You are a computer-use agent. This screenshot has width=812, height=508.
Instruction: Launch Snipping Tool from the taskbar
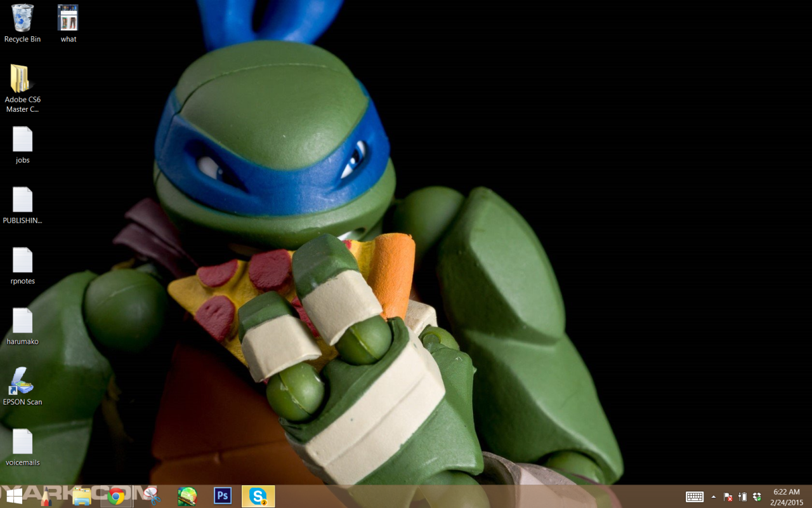151,497
